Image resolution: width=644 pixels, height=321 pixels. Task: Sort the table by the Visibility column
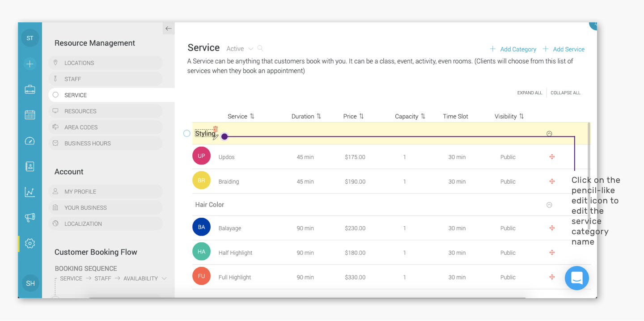point(509,116)
